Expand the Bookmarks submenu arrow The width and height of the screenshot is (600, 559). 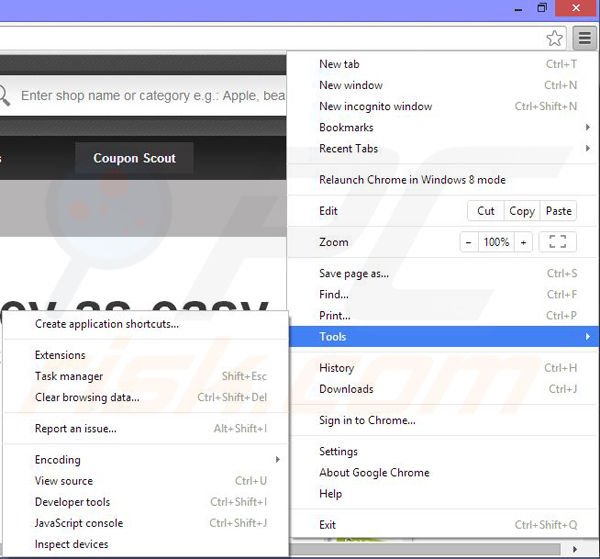(587, 127)
